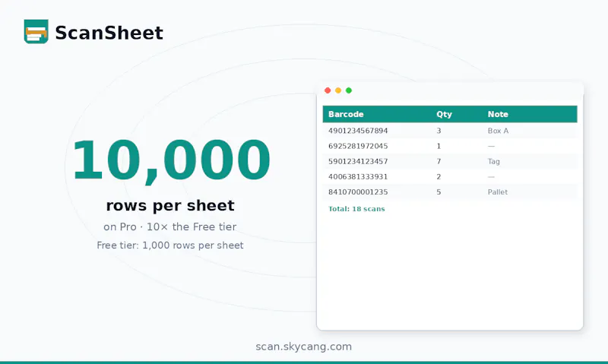
Task: Click the Tag note cell
Action: tap(493, 162)
